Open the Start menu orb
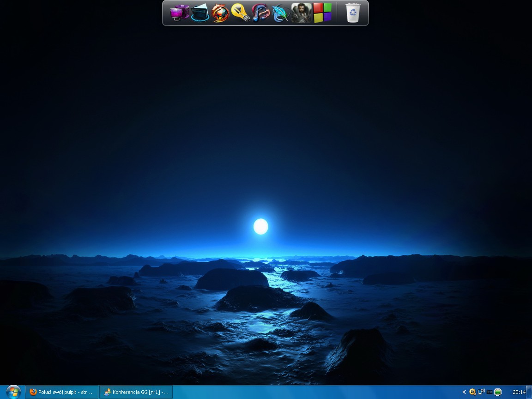Image resolution: width=532 pixels, height=399 pixels. coord(13,392)
